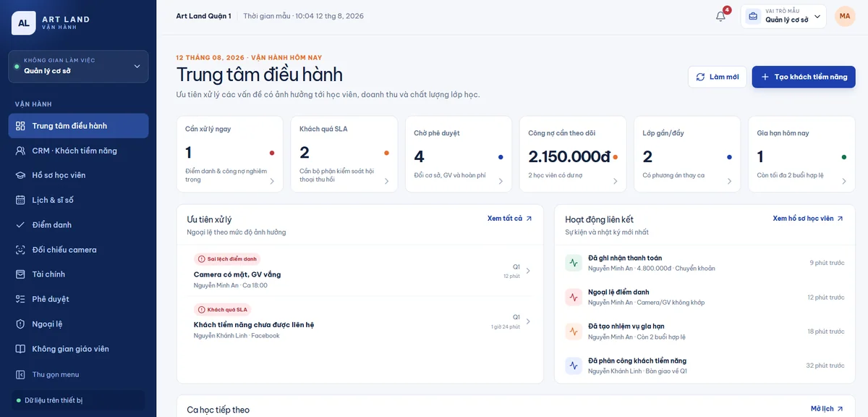This screenshot has width=868, height=417.
Task: Click the Art Land Quận 1 header text
Action: click(203, 16)
